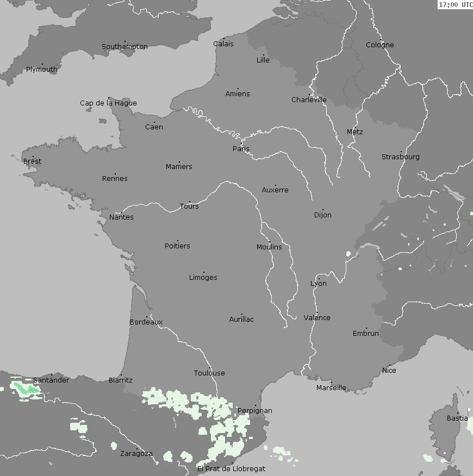Select the Cap de la Hague label
The width and height of the screenshot is (473, 476).
click(x=108, y=103)
